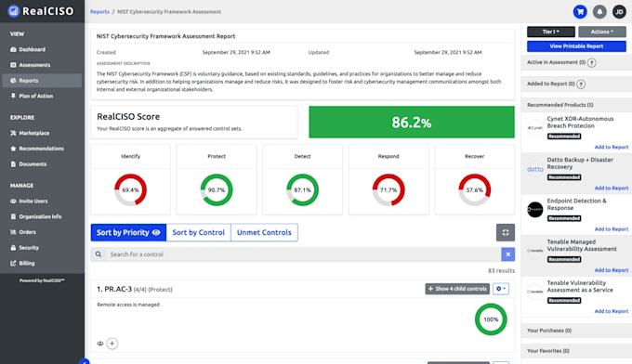Expand Recommended Products section header
This screenshot has width=632, height=364.
pyautogui.click(x=576, y=105)
